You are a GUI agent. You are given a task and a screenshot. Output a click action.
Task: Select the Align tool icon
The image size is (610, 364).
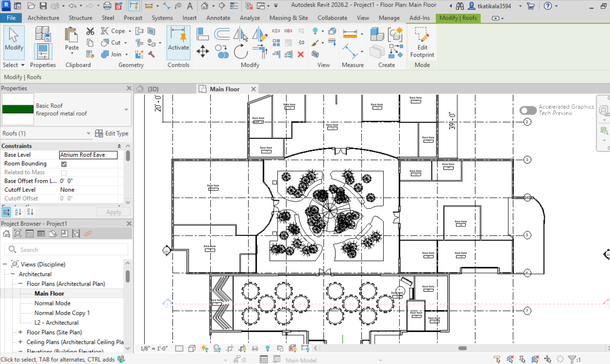coord(203,34)
